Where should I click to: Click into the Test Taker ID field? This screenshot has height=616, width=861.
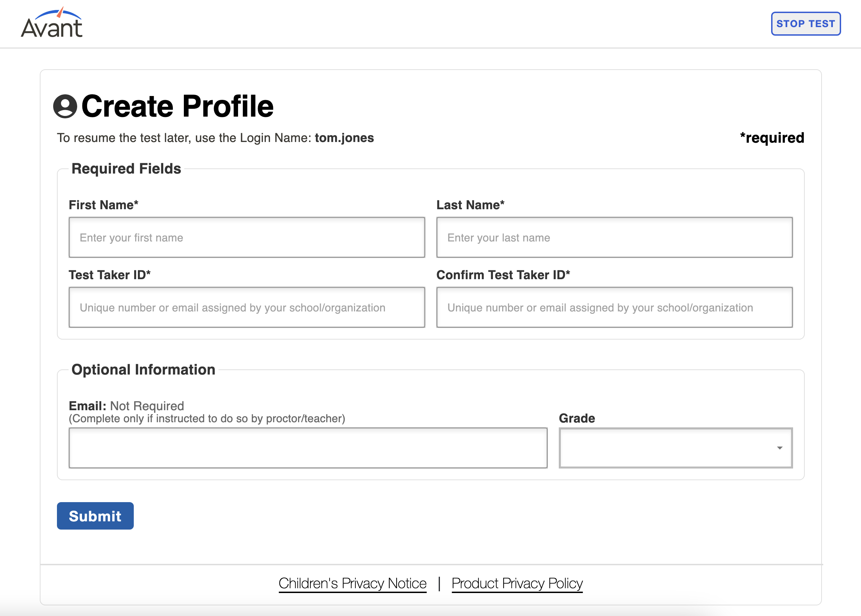point(247,307)
